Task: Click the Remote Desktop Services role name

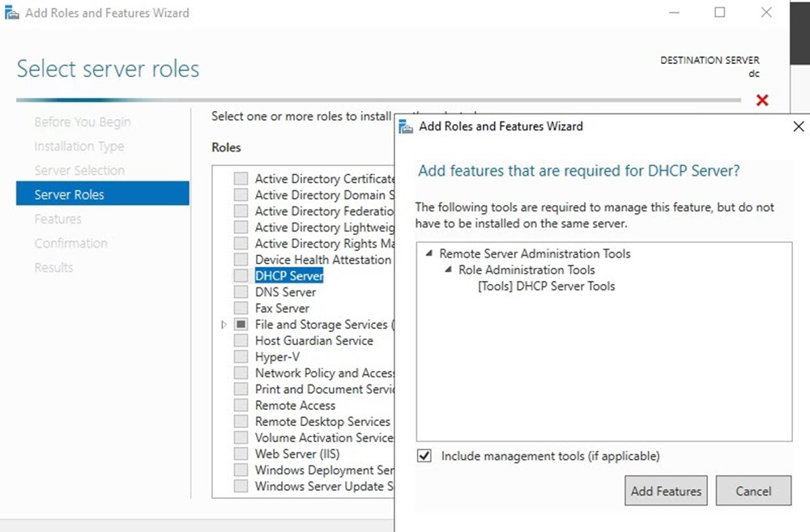Action: coord(323,421)
